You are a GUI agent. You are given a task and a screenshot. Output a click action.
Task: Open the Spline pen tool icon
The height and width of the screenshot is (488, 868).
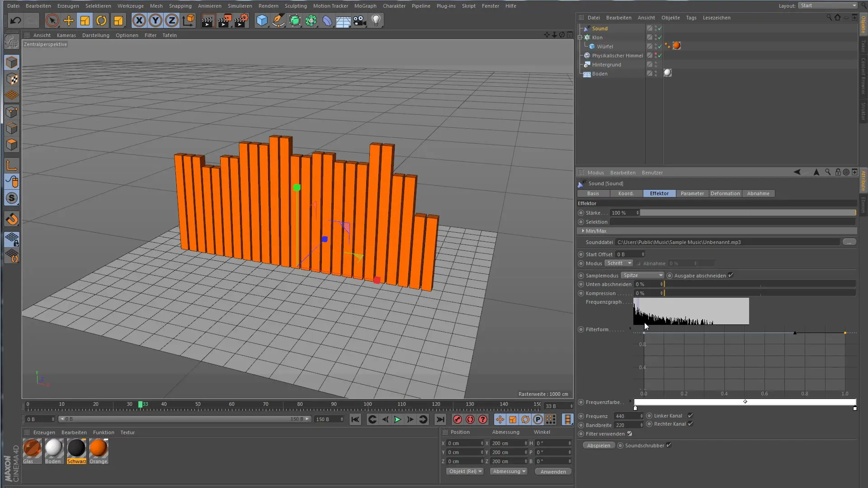(278, 20)
